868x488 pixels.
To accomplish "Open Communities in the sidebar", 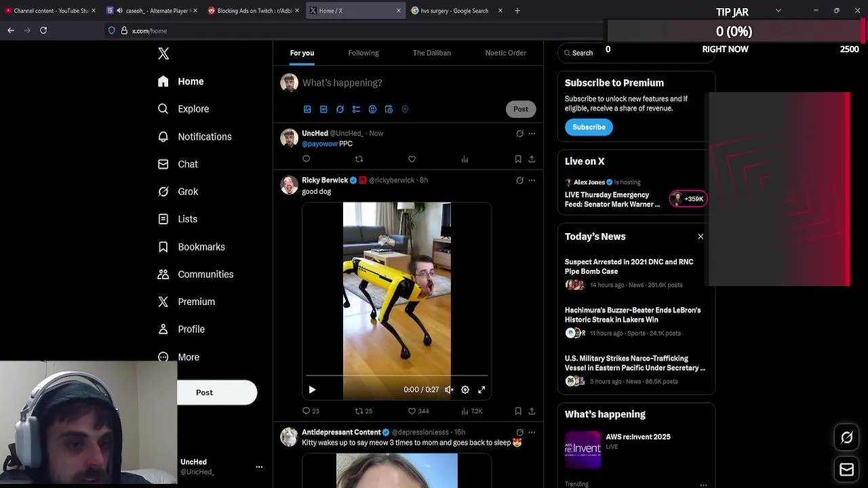I will pyautogui.click(x=195, y=274).
